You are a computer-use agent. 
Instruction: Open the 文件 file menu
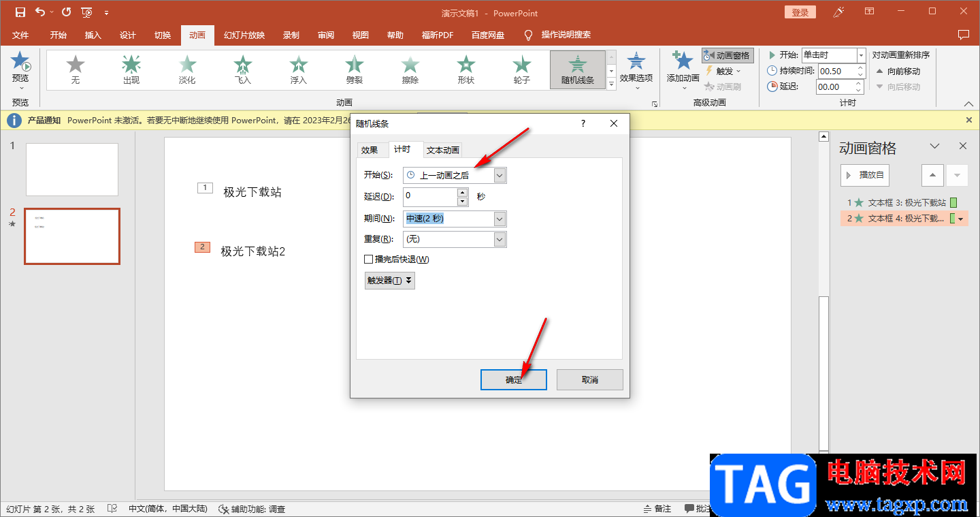point(20,35)
